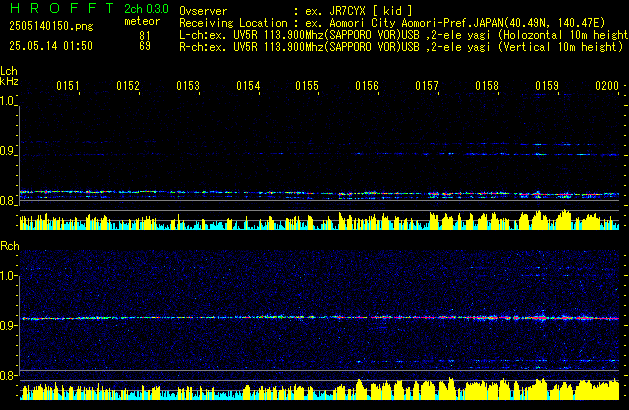Click the 0156 time marker
This screenshot has height=410, width=629.
pyautogui.click(x=367, y=86)
